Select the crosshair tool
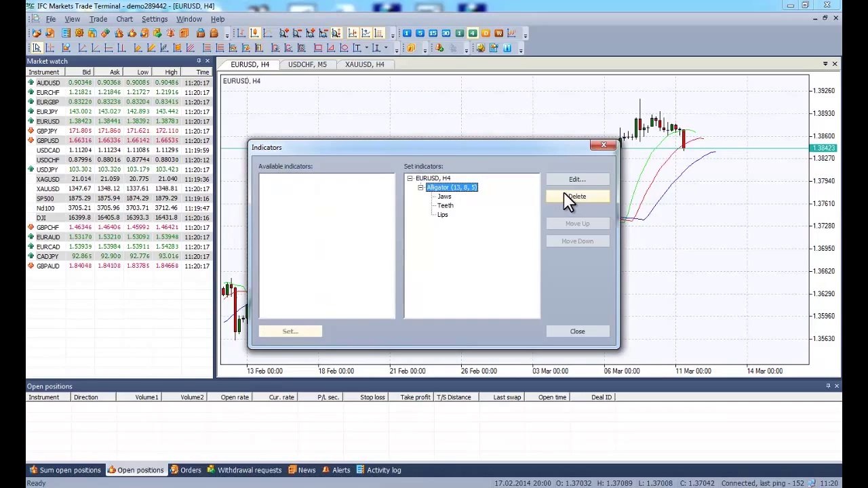 click(50, 47)
